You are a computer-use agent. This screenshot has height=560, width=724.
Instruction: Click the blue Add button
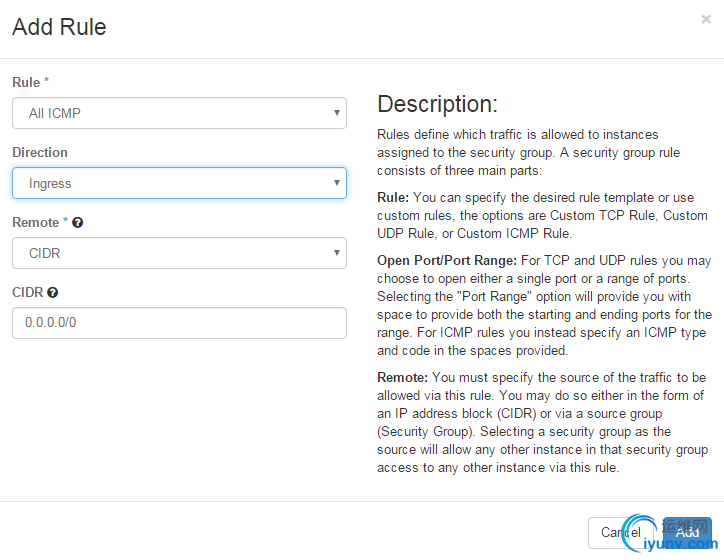(687, 532)
